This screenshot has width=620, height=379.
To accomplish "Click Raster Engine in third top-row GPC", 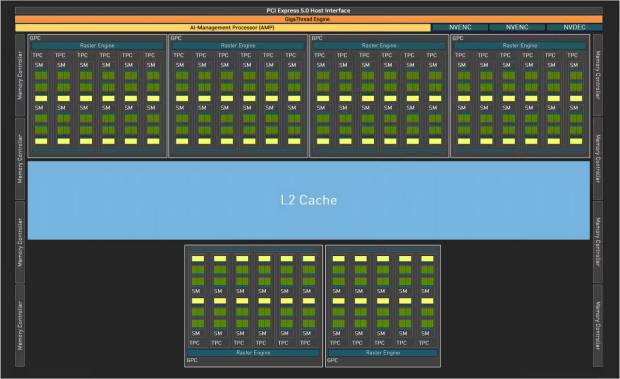I will 379,46.
